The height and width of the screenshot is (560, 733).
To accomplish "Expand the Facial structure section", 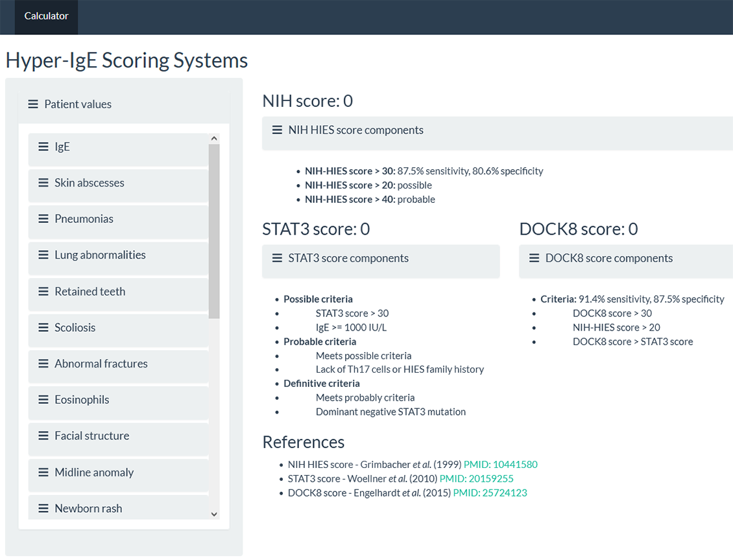I will pos(91,436).
